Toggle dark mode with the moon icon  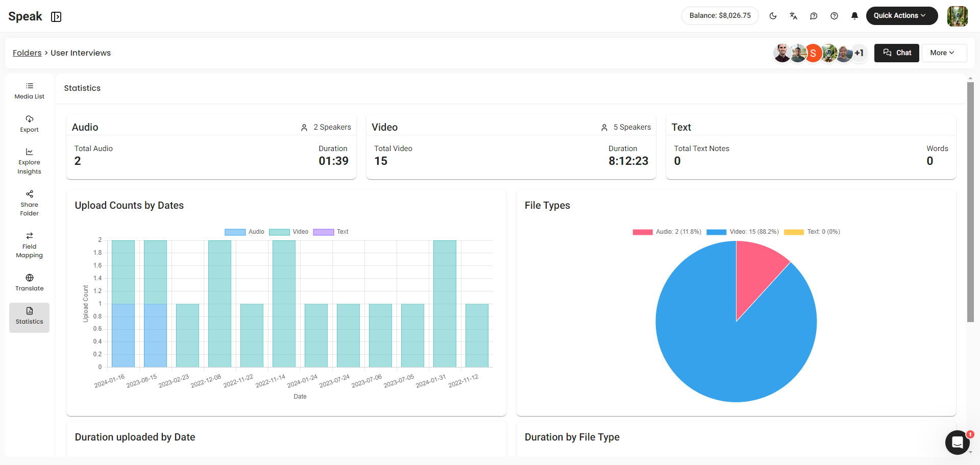[x=773, y=16]
